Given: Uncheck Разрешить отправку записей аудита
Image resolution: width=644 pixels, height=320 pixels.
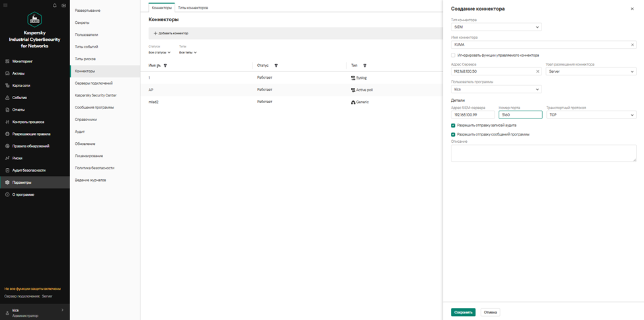Looking at the screenshot, I should (x=454, y=125).
